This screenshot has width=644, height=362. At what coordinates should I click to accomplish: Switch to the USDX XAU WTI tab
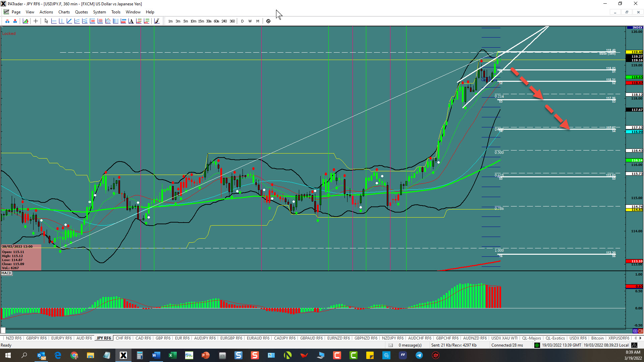click(504, 338)
